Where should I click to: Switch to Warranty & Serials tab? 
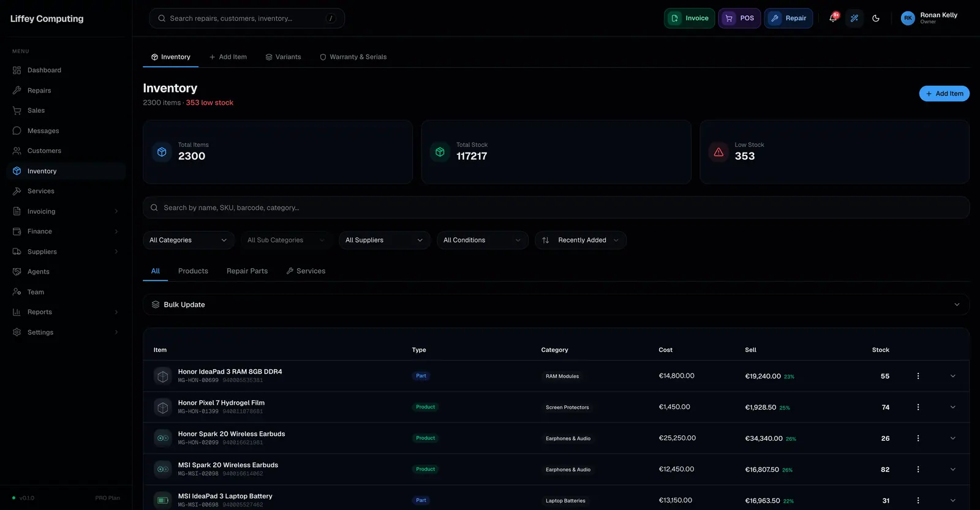click(353, 57)
